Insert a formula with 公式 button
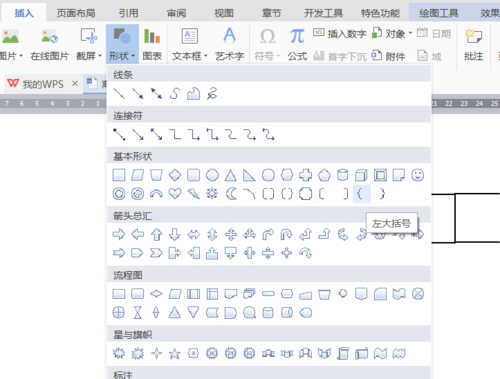This screenshot has height=379, width=500. [x=297, y=44]
